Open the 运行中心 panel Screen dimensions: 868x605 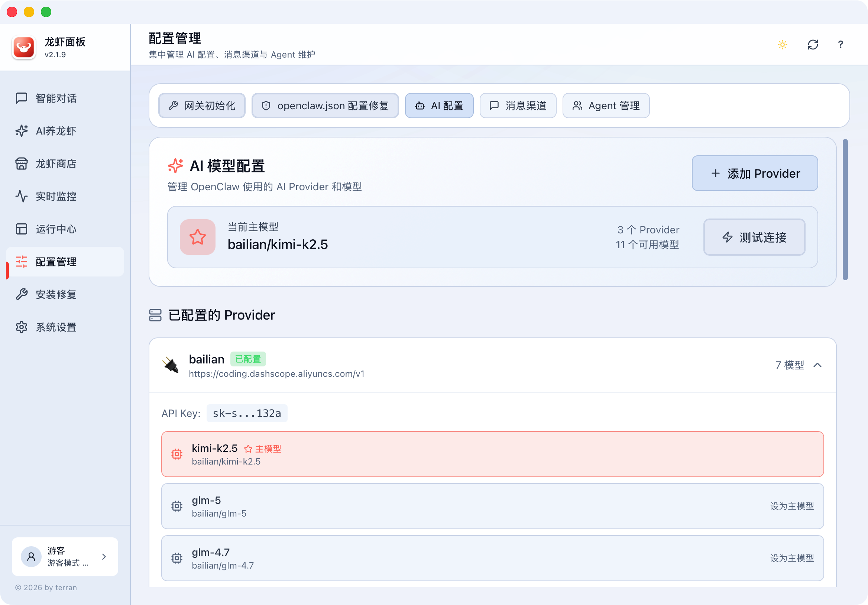(56, 229)
